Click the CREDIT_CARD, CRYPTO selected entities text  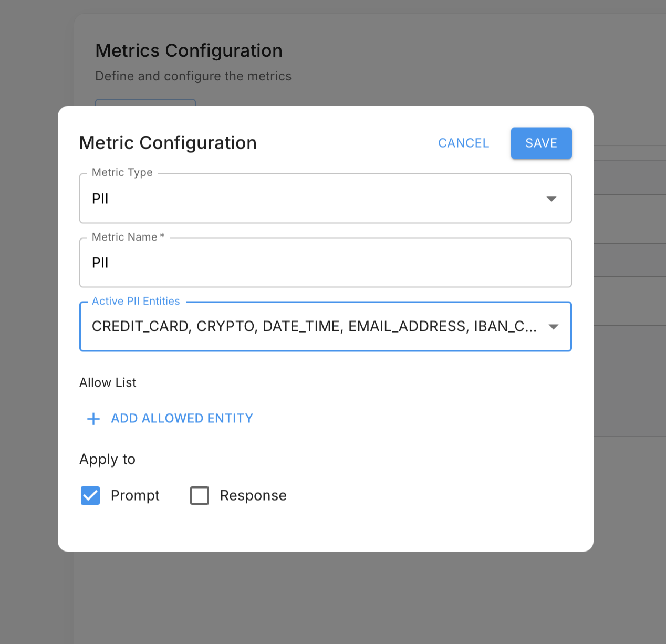pos(173,327)
